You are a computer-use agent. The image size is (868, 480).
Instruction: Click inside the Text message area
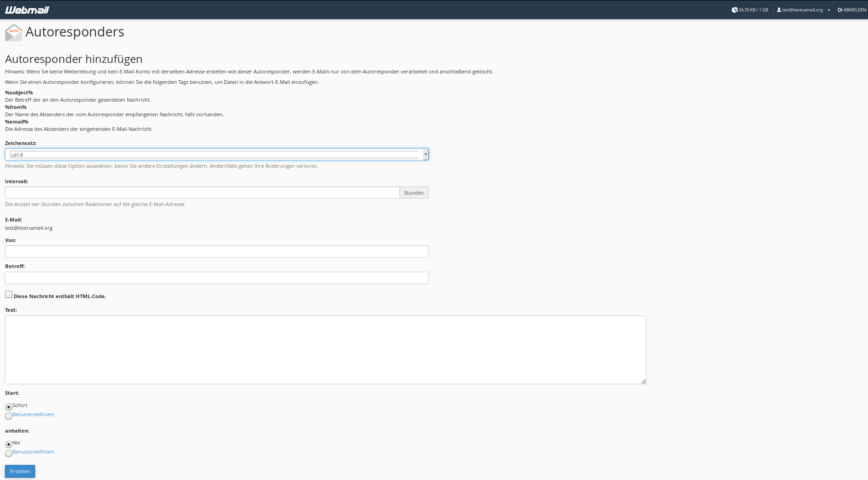(x=325, y=350)
